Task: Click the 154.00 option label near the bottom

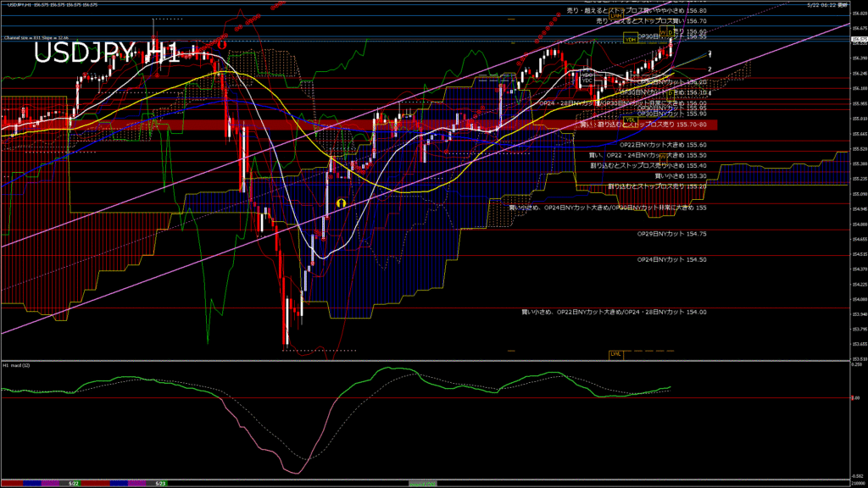Action: point(614,312)
